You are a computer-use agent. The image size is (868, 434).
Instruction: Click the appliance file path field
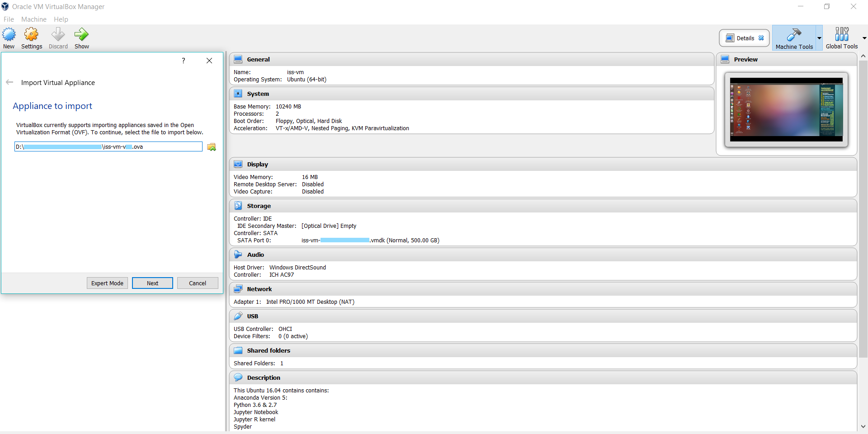point(108,146)
